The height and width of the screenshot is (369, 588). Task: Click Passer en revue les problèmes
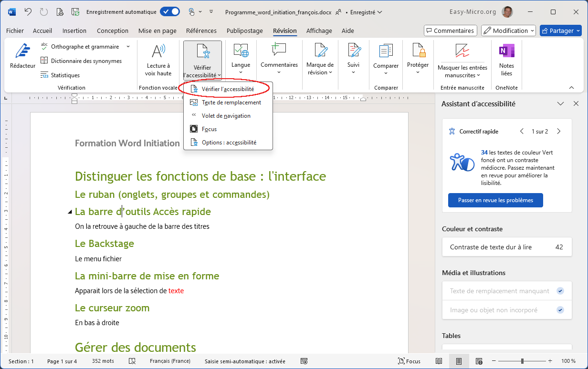pos(495,200)
